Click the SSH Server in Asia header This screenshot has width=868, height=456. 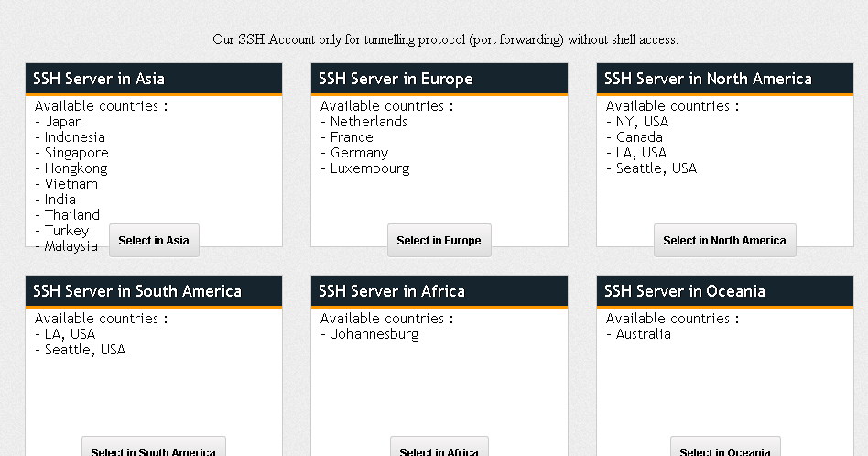[154, 79]
